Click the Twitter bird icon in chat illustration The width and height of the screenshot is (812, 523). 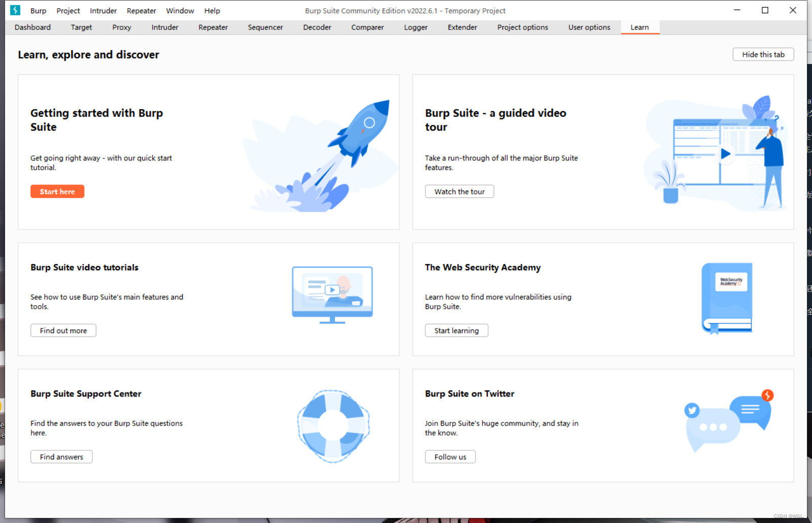point(692,410)
